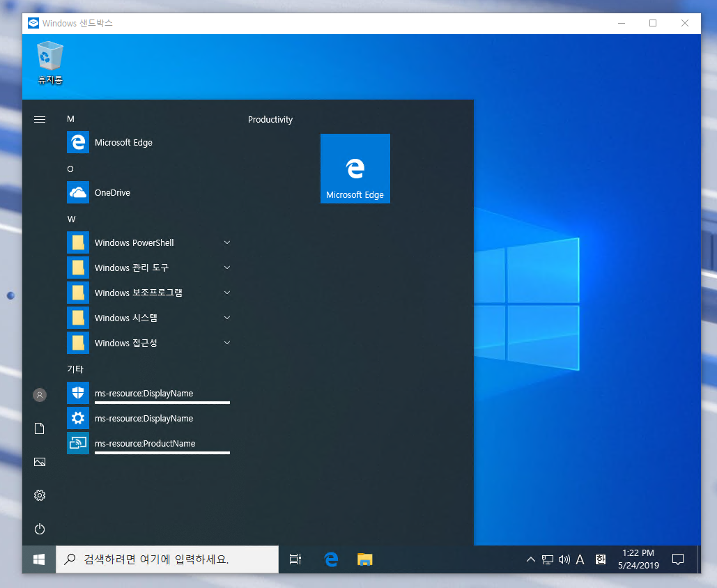Screen dimensions: 717x588
Task: Open the user account icon in Start
Action: click(40, 395)
